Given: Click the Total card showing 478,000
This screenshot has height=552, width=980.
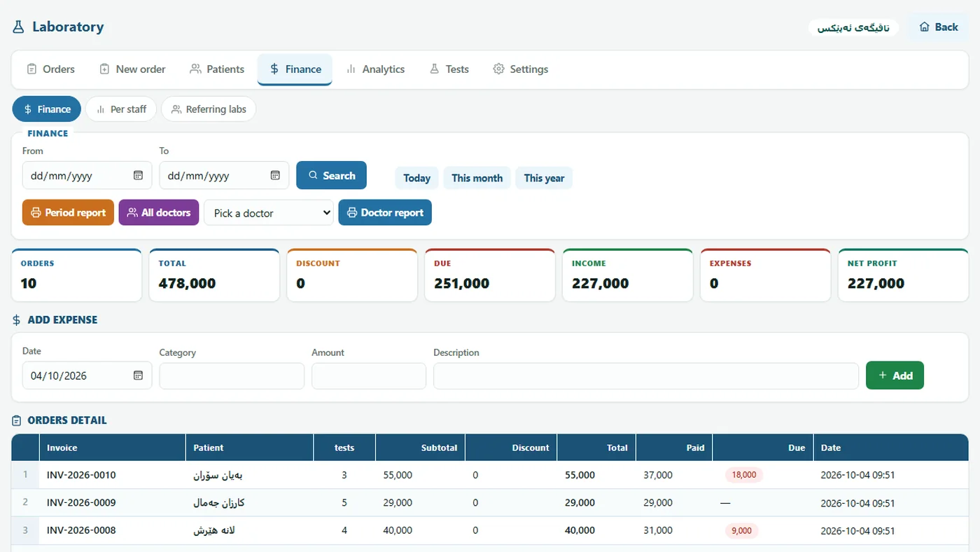Looking at the screenshot, I should click(x=214, y=275).
